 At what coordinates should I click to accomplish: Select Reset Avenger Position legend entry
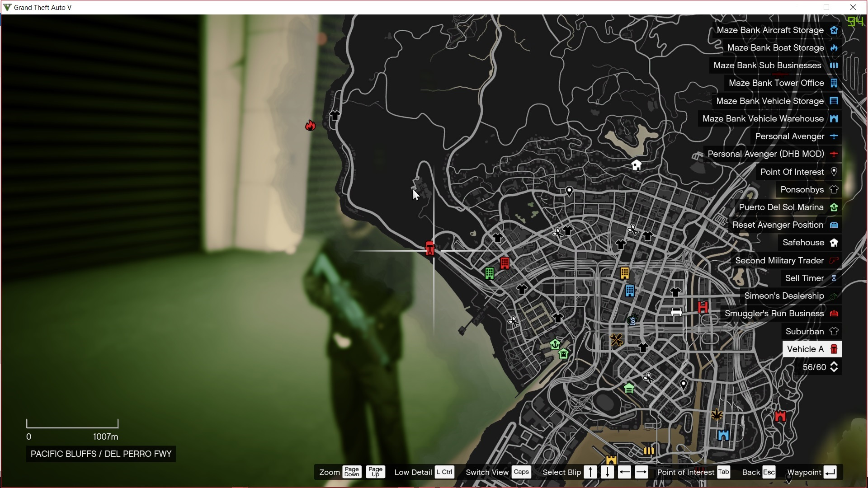point(785,225)
